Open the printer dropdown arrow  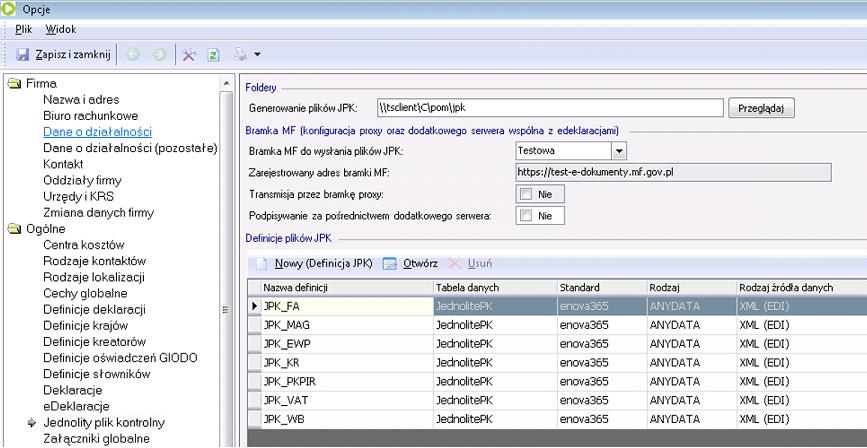point(257,55)
